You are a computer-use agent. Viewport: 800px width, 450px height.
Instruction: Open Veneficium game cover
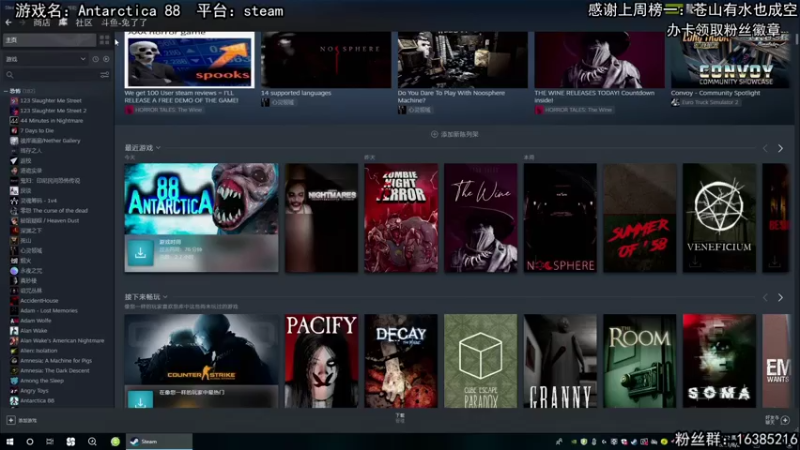(x=719, y=218)
